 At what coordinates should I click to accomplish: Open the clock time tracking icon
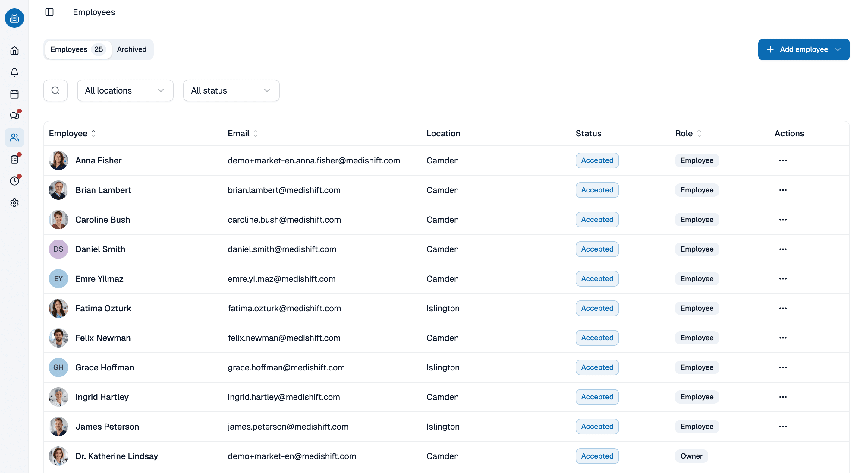coord(14,181)
